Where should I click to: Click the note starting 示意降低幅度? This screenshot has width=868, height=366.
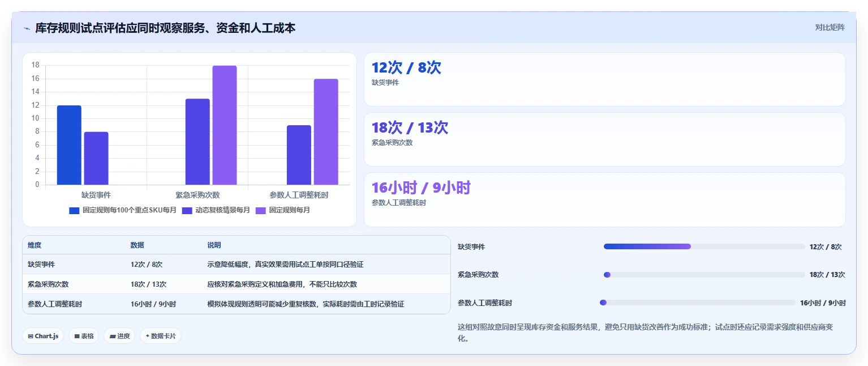[x=285, y=265]
